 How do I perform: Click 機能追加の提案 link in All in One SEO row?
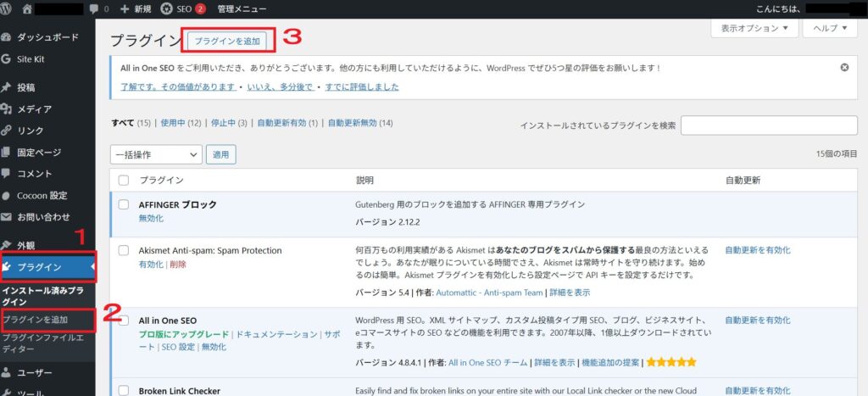[610, 363]
